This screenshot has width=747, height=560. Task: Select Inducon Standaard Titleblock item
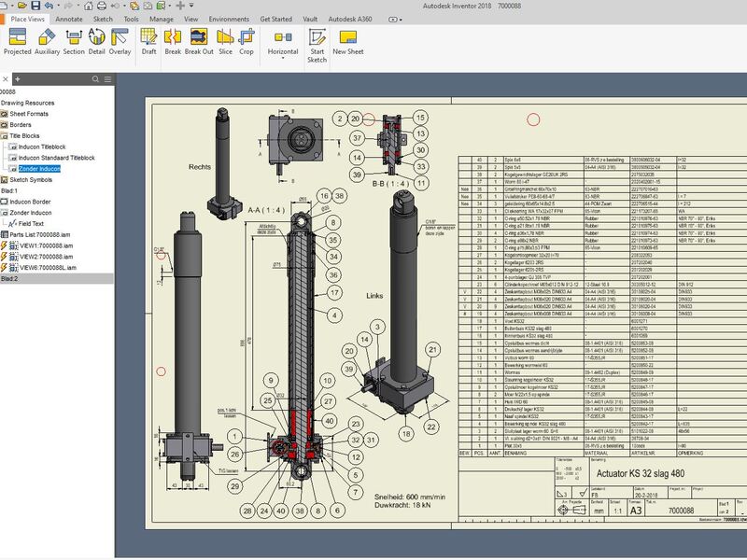[x=57, y=158]
